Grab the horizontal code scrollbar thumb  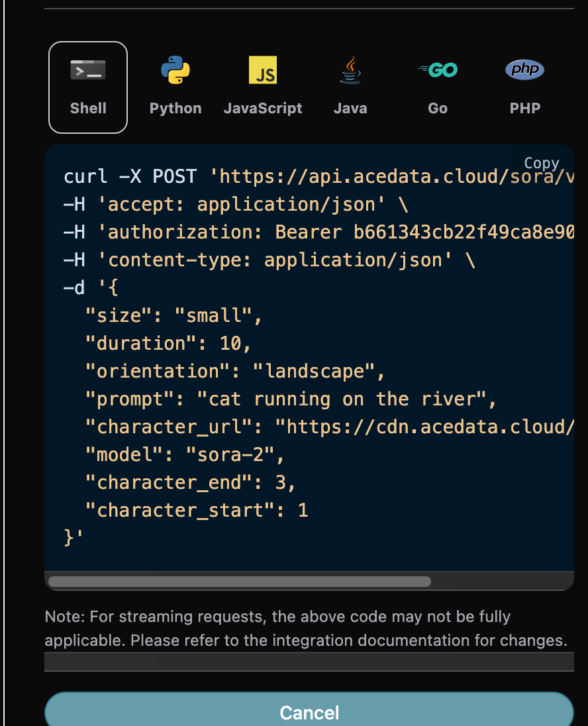239,582
